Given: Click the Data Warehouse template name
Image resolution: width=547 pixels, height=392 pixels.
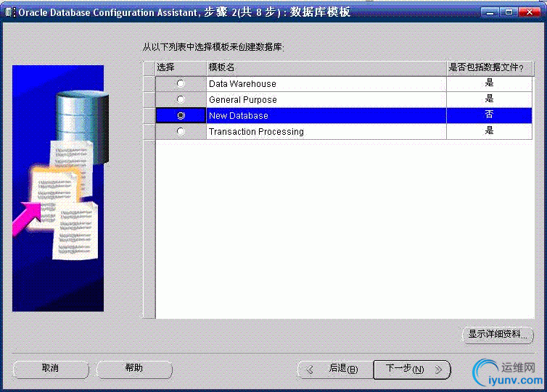Looking at the screenshot, I should (x=242, y=84).
